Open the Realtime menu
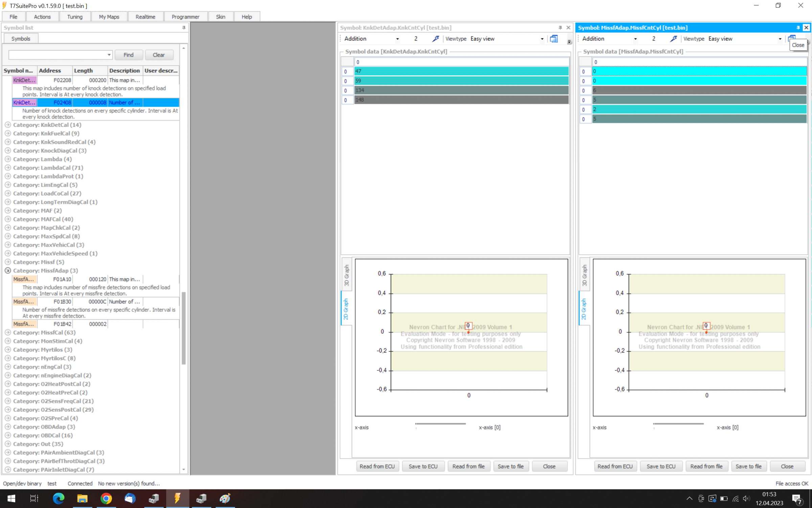The height and width of the screenshot is (508, 812). click(x=145, y=17)
